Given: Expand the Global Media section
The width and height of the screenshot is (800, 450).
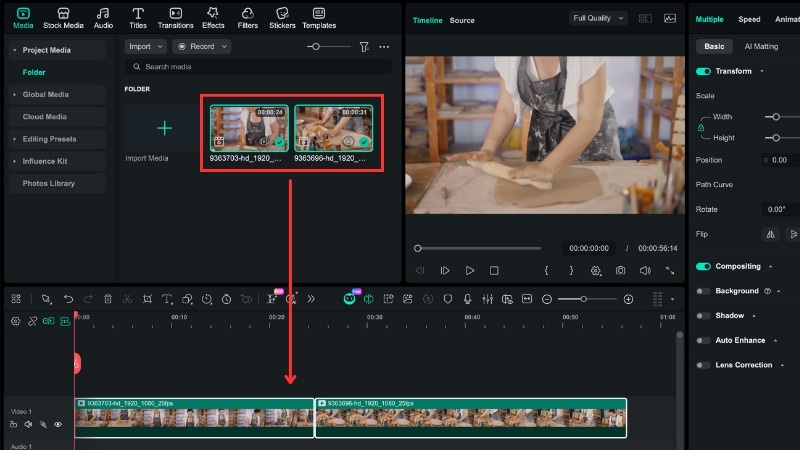Looking at the screenshot, I should coord(14,94).
